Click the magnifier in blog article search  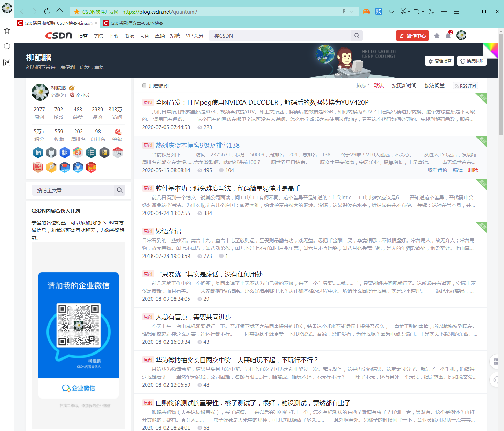pos(120,190)
